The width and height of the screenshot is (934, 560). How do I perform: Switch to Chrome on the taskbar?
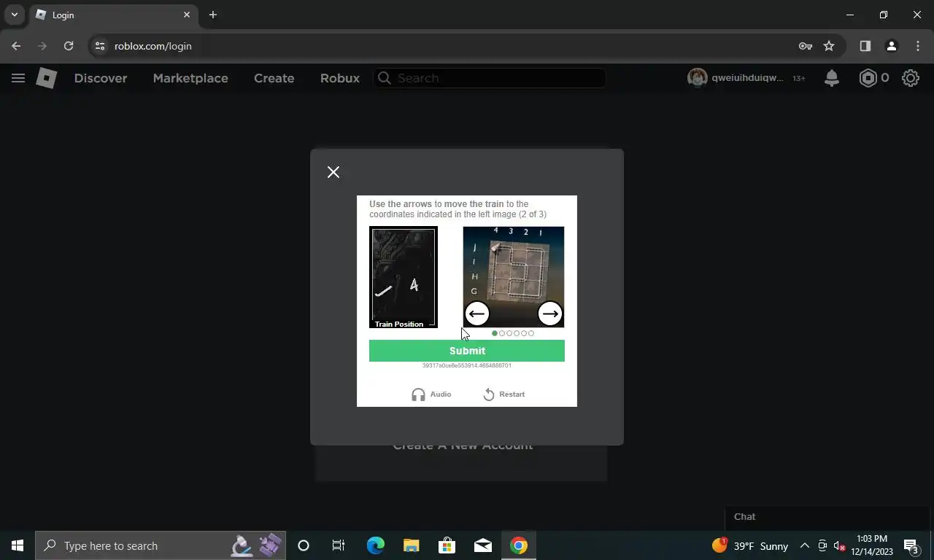(519, 545)
